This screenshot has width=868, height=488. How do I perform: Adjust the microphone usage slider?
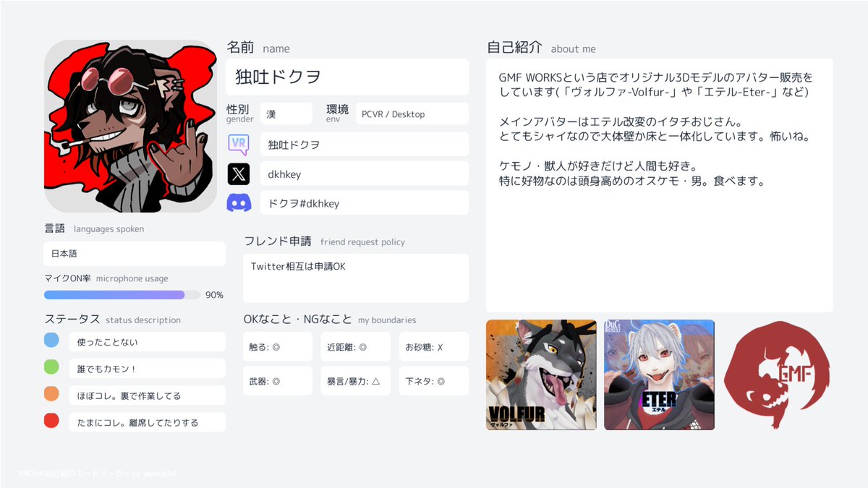[122, 294]
